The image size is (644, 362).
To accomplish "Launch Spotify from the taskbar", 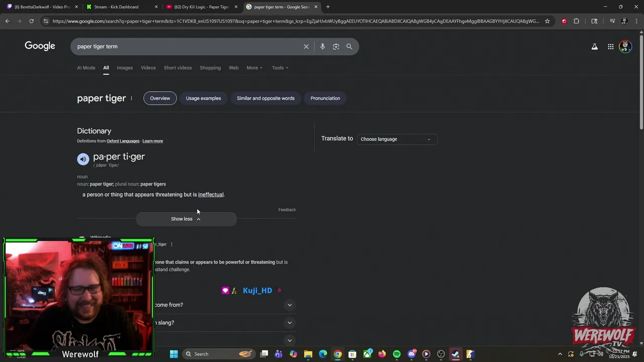I will click(x=397, y=354).
